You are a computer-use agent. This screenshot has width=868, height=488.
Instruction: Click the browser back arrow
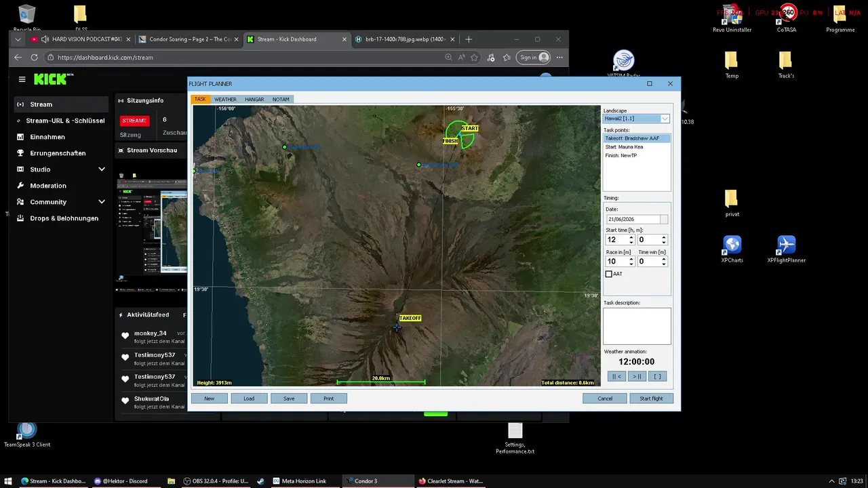coord(18,58)
